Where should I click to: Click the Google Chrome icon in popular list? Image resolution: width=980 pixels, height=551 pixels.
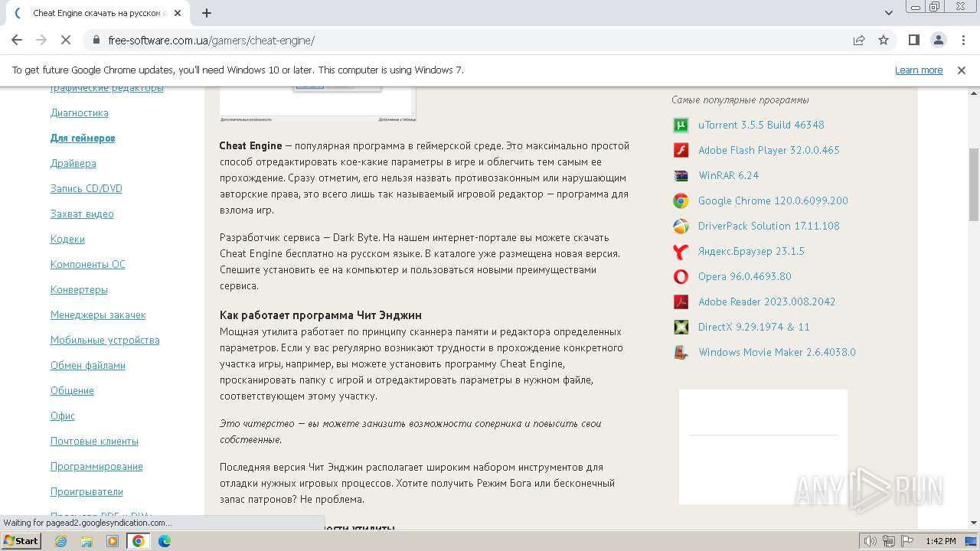[x=681, y=201]
